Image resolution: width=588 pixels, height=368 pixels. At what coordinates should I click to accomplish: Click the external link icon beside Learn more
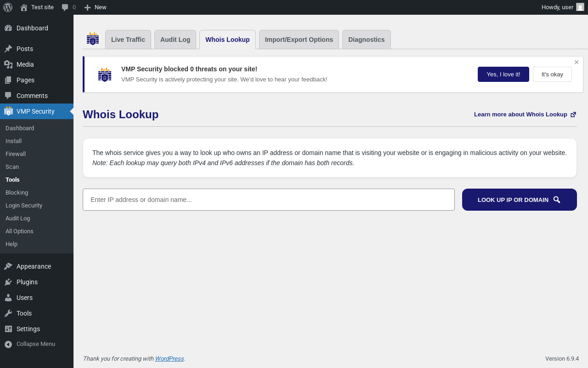click(x=573, y=115)
